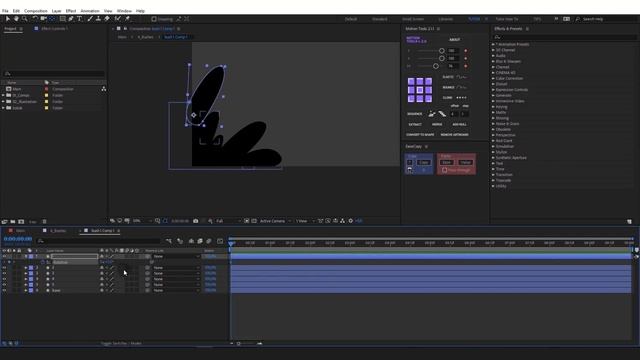Image resolution: width=640 pixels, height=360 pixels.
Task: Click the snapshot camera icon in viewer
Action: pos(196,221)
